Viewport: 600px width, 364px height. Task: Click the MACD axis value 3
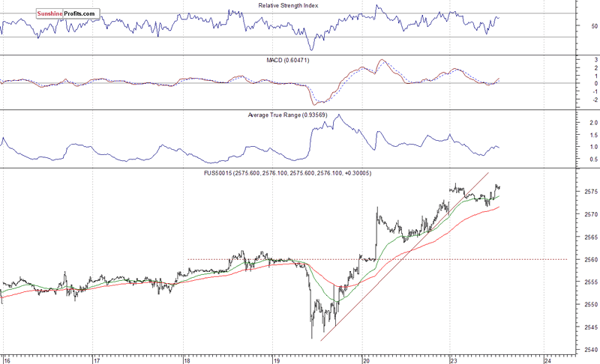click(x=595, y=60)
